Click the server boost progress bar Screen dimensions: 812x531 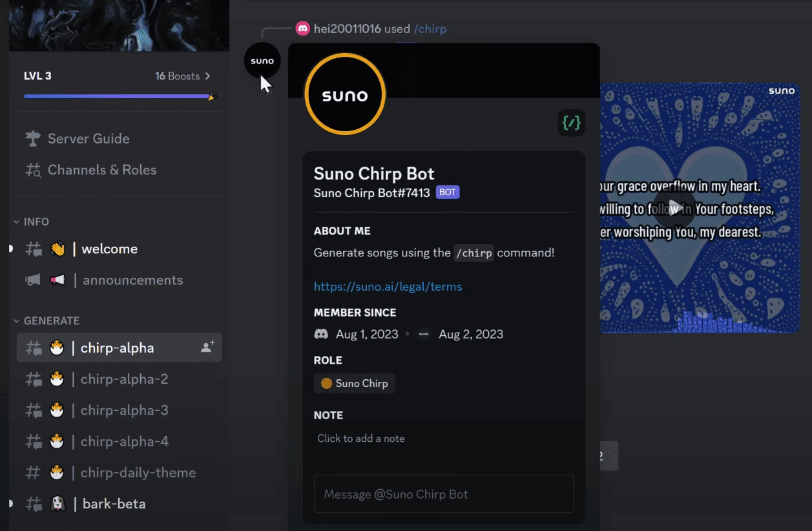(119, 96)
